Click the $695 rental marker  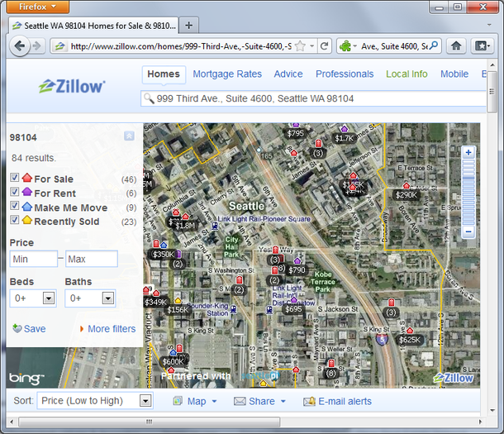(293, 309)
